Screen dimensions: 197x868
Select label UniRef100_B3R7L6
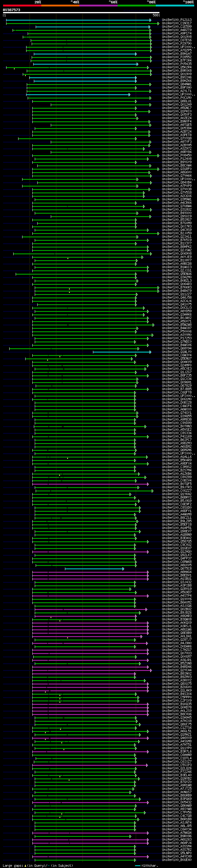(x=177, y=751)
